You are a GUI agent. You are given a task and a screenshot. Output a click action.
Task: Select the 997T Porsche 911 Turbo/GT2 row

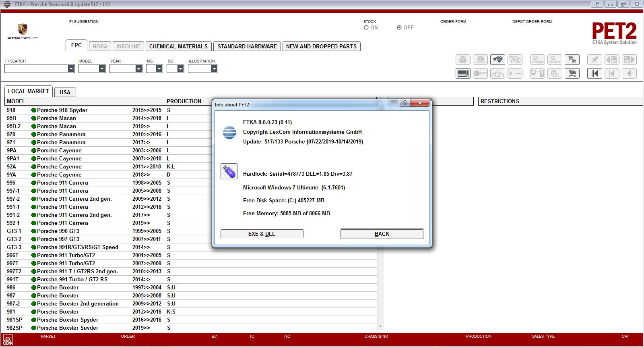pos(191,263)
